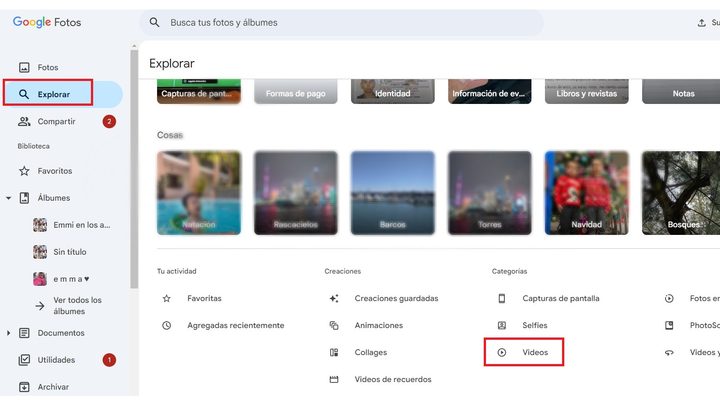The image size is (720, 405).
Task: Select Explorar in the sidebar
Action: click(54, 94)
